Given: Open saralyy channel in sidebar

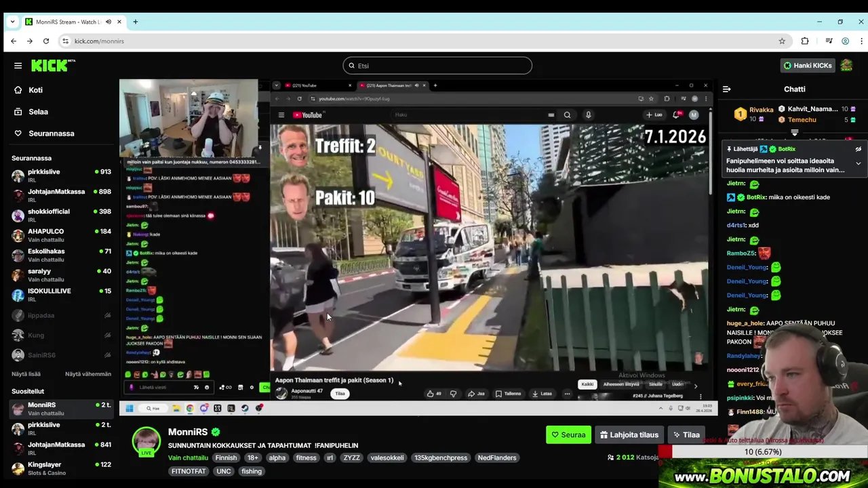Looking at the screenshot, I should click(x=61, y=274).
